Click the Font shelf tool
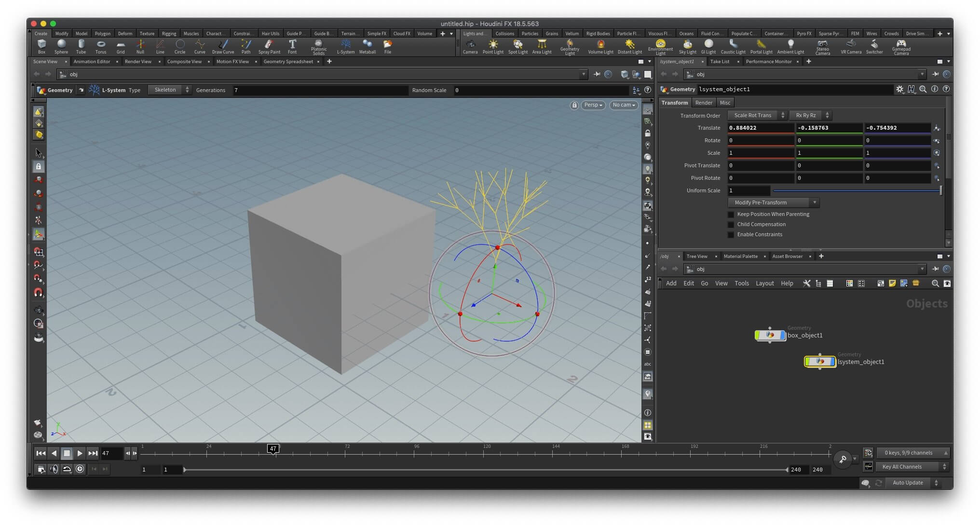The height and width of the screenshot is (525, 980). click(x=292, y=46)
